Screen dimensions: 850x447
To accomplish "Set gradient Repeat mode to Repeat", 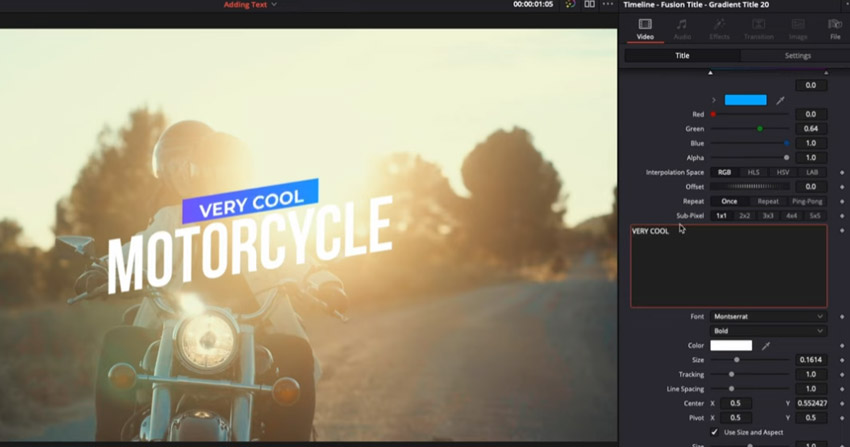I will coord(768,201).
